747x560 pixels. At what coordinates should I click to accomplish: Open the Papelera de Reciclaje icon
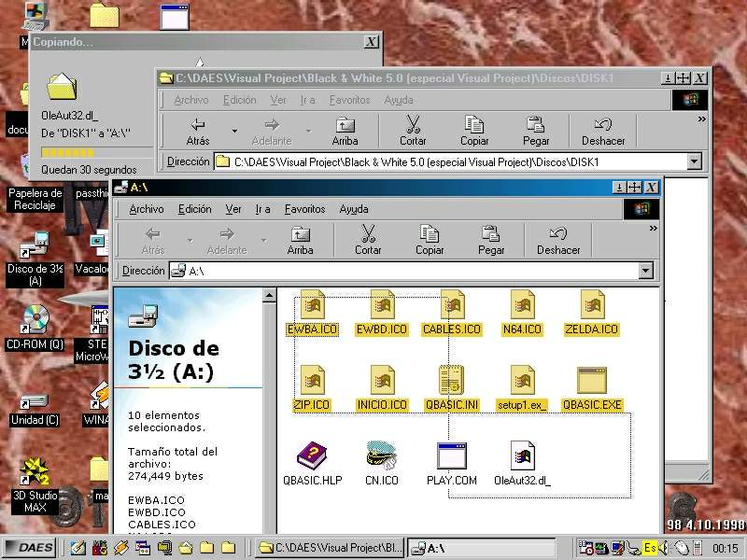(x=35, y=199)
